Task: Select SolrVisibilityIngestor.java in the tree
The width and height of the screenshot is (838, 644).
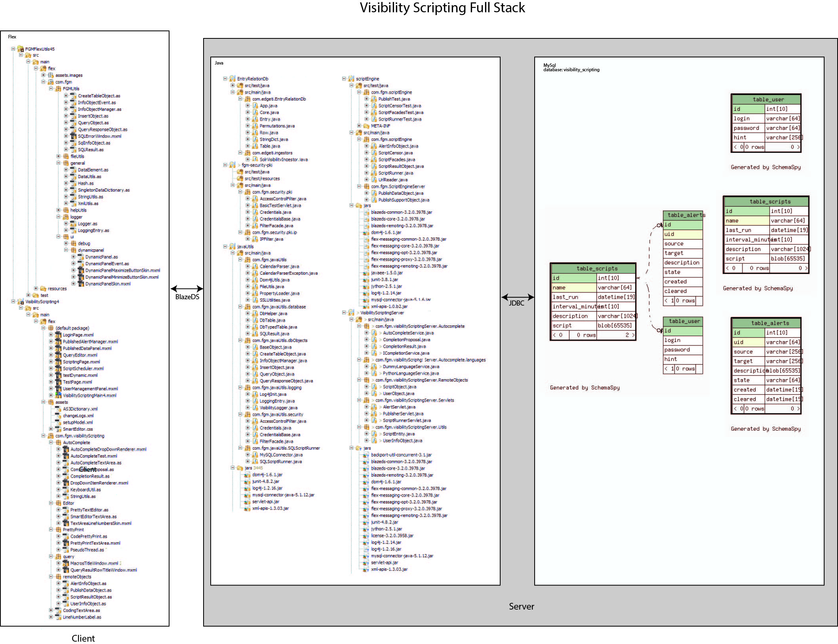Action: pos(284,160)
